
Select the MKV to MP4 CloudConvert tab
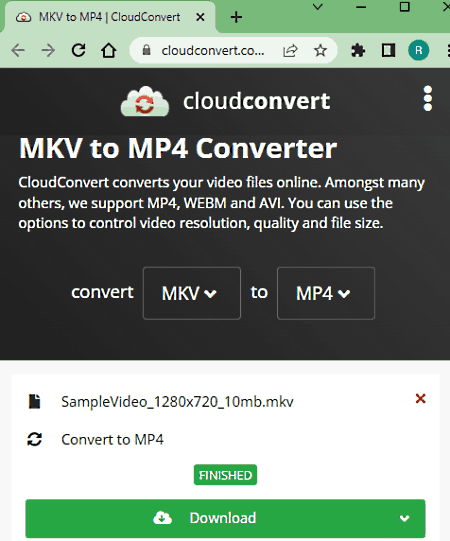click(x=109, y=17)
